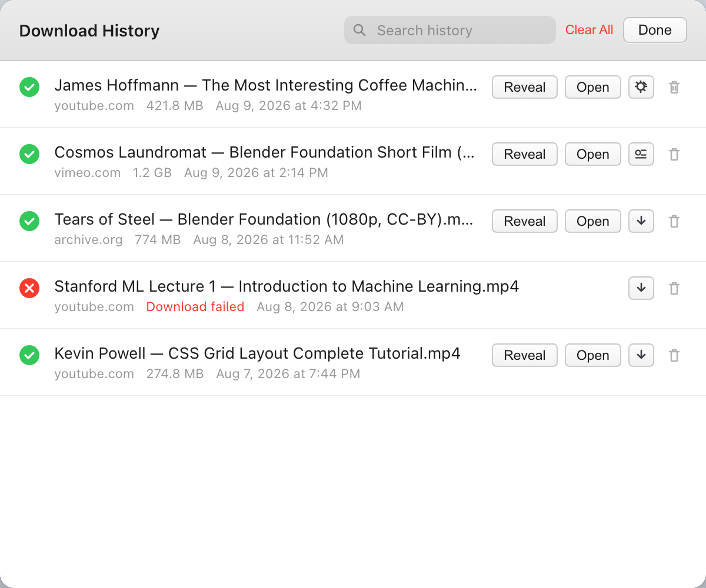Image resolution: width=706 pixels, height=588 pixels.
Task: Click green status icon for Tears of Steel
Action: pos(29,221)
